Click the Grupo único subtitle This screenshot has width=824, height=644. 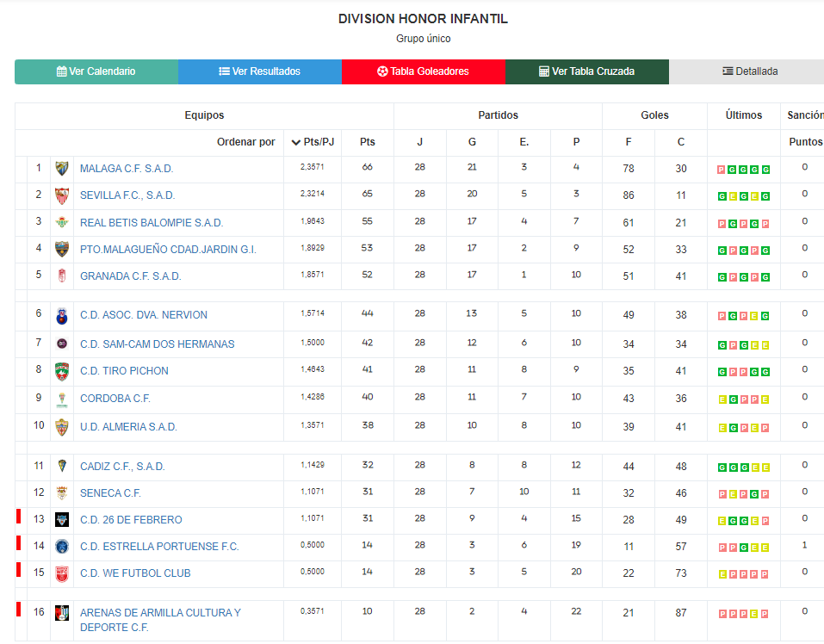click(x=423, y=39)
